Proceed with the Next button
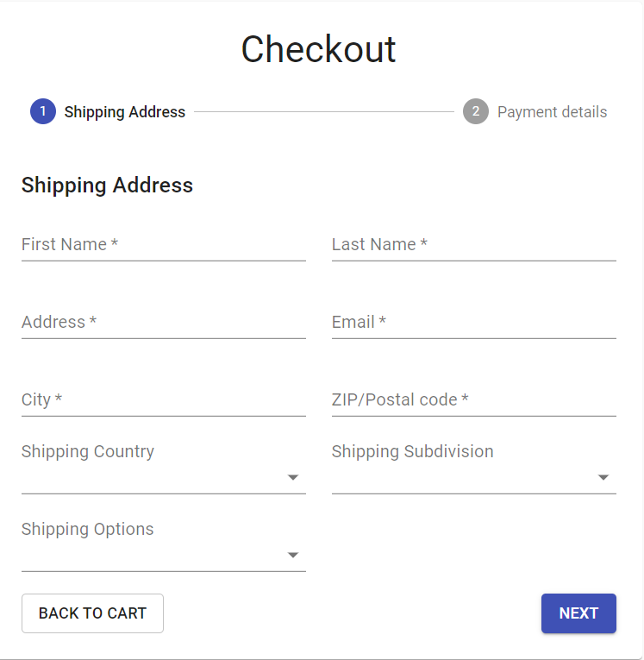 tap(578, 613)
